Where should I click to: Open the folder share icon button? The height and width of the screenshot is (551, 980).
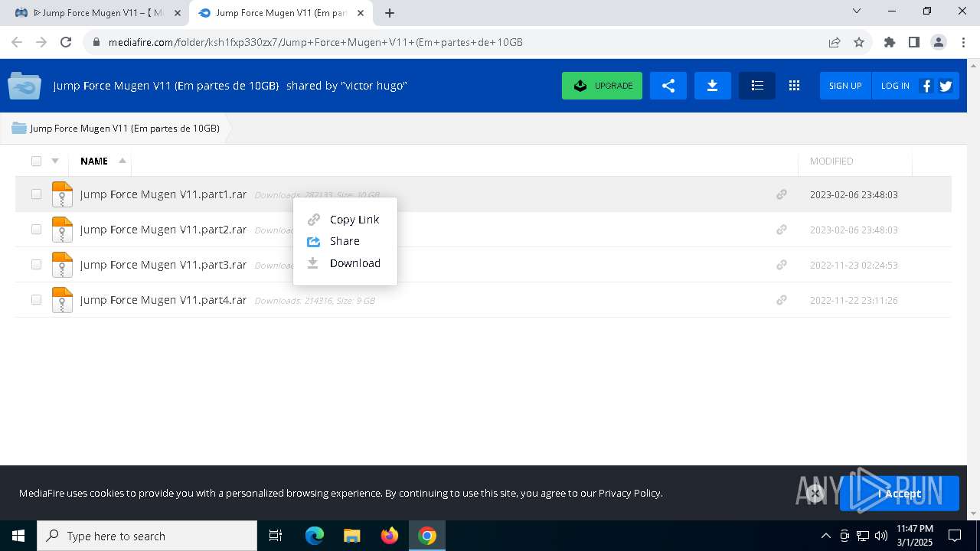point(668,86)
